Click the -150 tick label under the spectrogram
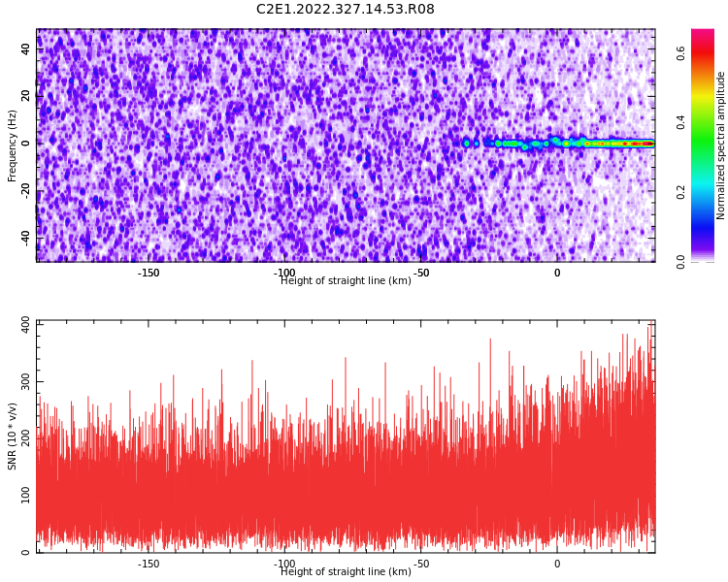This screenshot has width=728, height=582. [149, 273]
